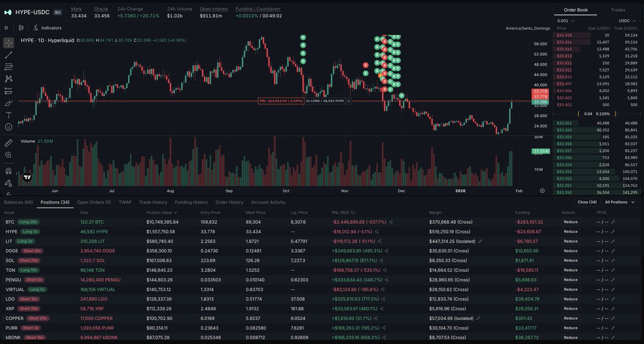This screenshot has width=644, height=344.
Task: Open the Open Orders (5) tab
Action: tap(93, 202)
